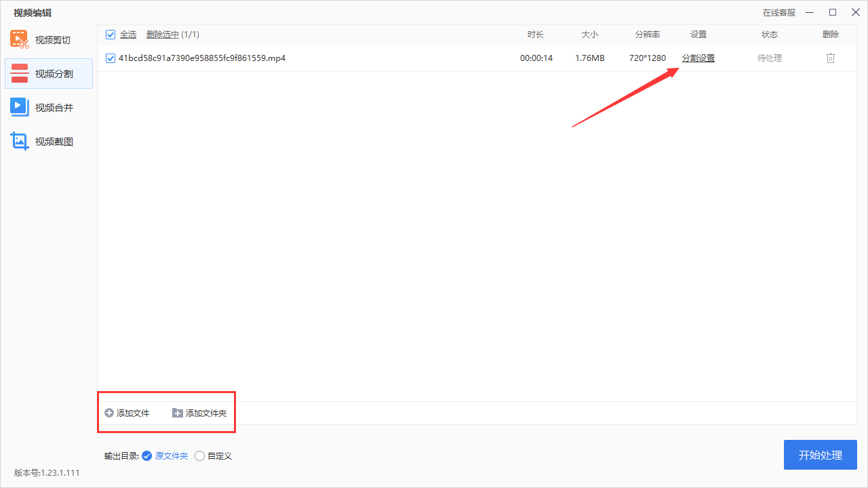Choose 自定义 output directory radio
Image resolution: width=868 pixels, height=488 pixels.
199,456
